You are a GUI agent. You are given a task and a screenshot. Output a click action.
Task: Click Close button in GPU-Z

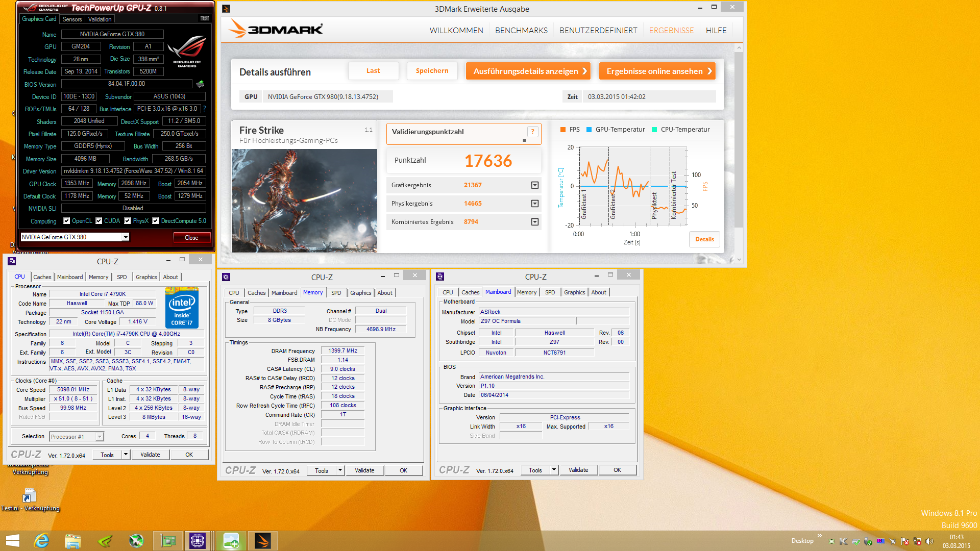point(191,238)
